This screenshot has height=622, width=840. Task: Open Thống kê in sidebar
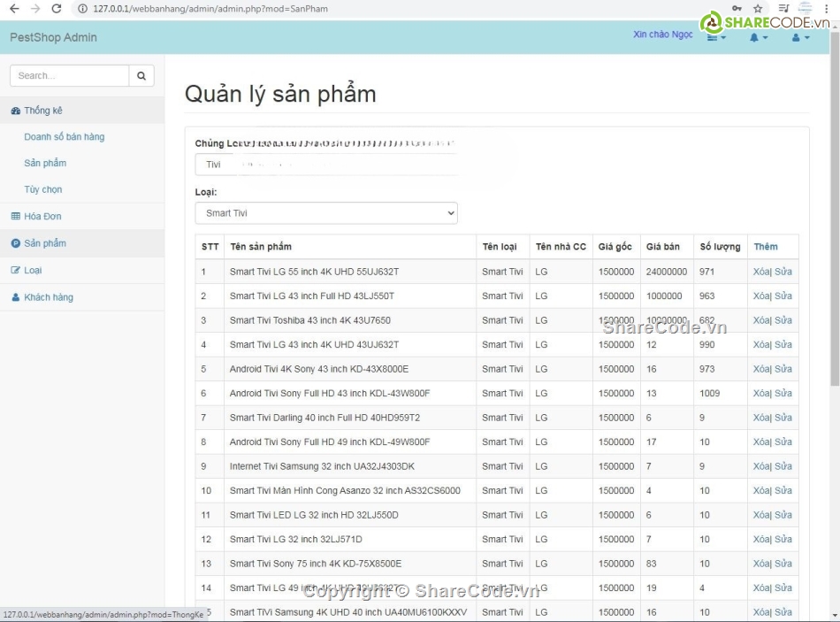[x=82, y=111]
